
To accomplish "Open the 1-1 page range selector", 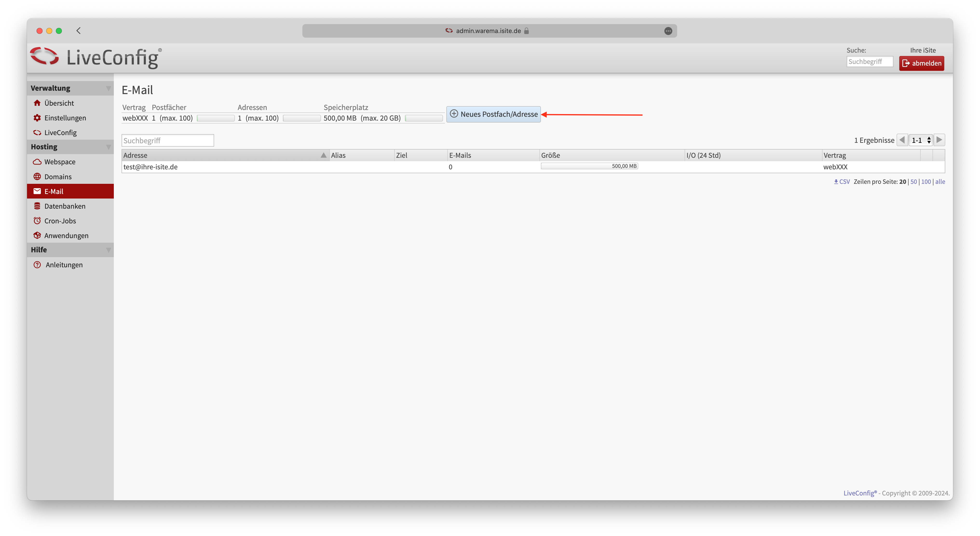I will pos(921,140).
